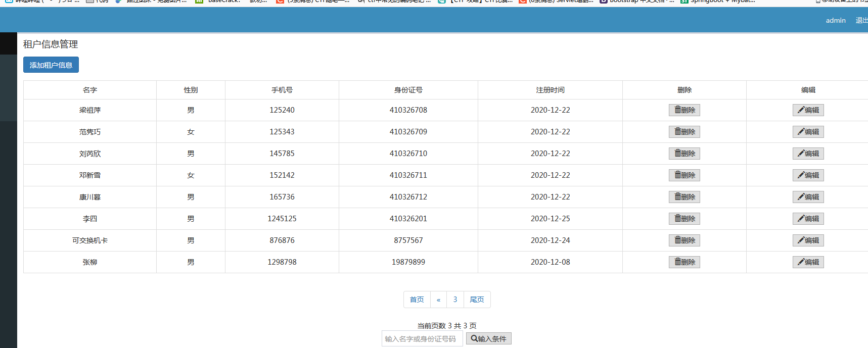Screen dimensions: 868x348
Task: Focus the name or ID search field
Action: pyautogui.click(x=422, y=339)
